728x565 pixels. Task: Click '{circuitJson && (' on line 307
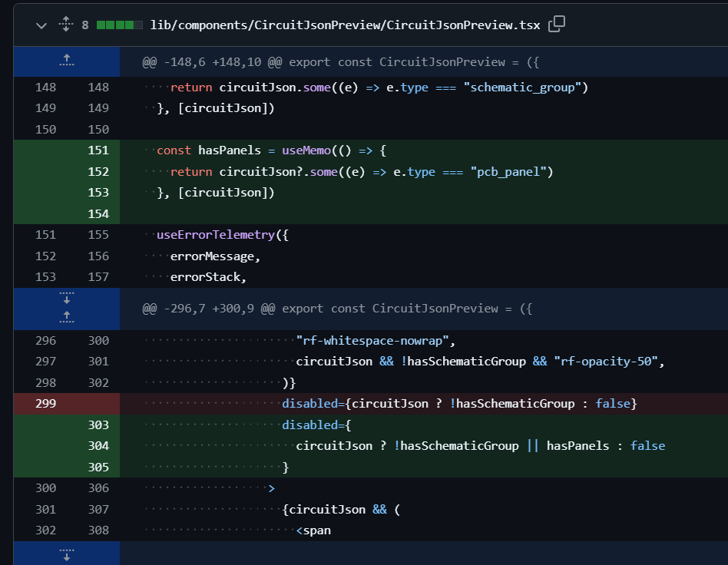341,509
